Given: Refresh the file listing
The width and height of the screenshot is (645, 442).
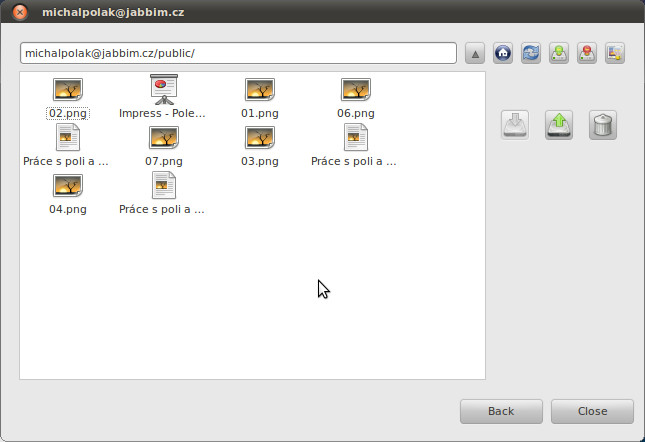Looking at the screenshot, I should 531,54.
